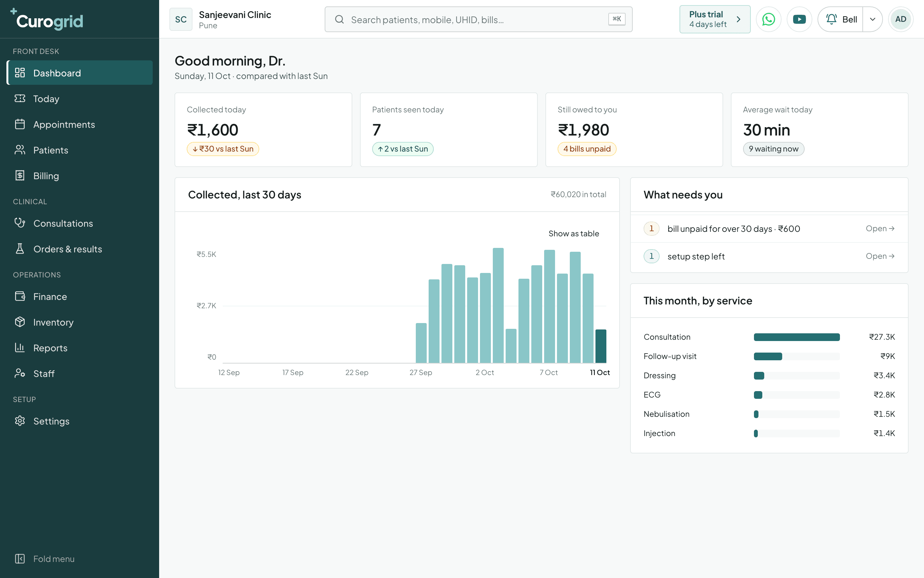Open the Reports menu item
924x578 pixels.
80,347
